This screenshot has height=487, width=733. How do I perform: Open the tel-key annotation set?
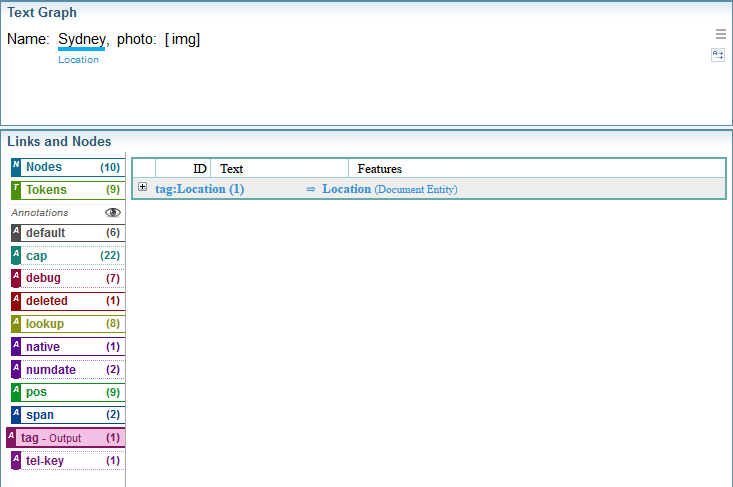click(67, 460)
